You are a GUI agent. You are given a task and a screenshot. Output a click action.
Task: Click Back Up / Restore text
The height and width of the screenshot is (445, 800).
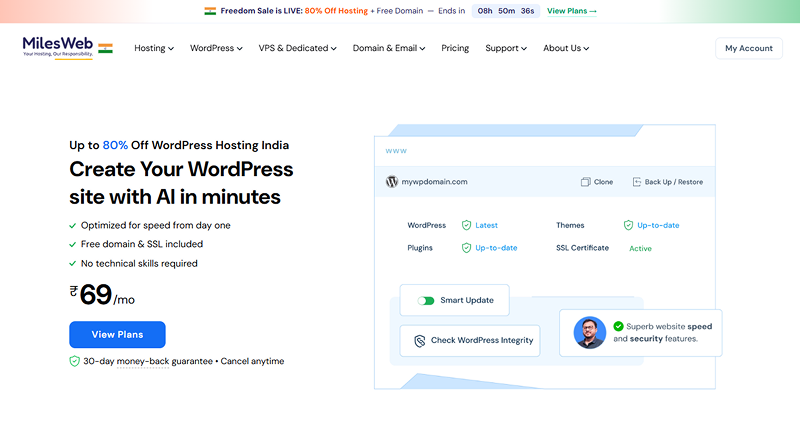pos(674,182)
